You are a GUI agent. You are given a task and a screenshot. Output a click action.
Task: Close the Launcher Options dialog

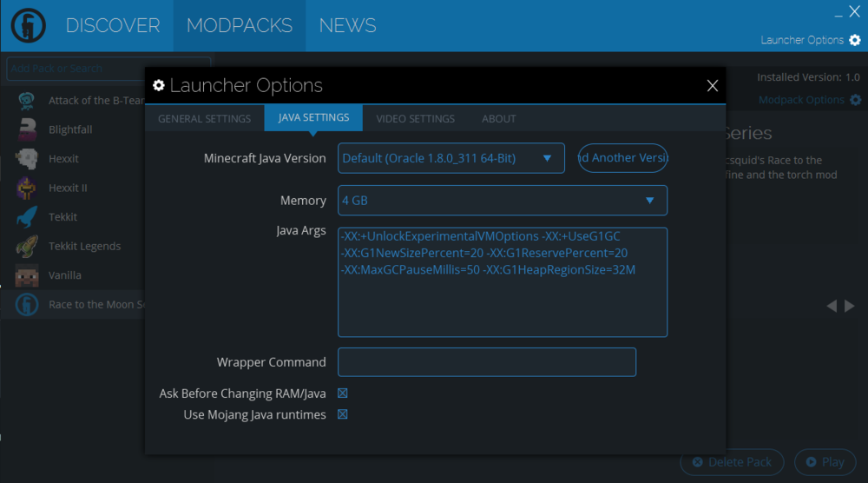713,86
